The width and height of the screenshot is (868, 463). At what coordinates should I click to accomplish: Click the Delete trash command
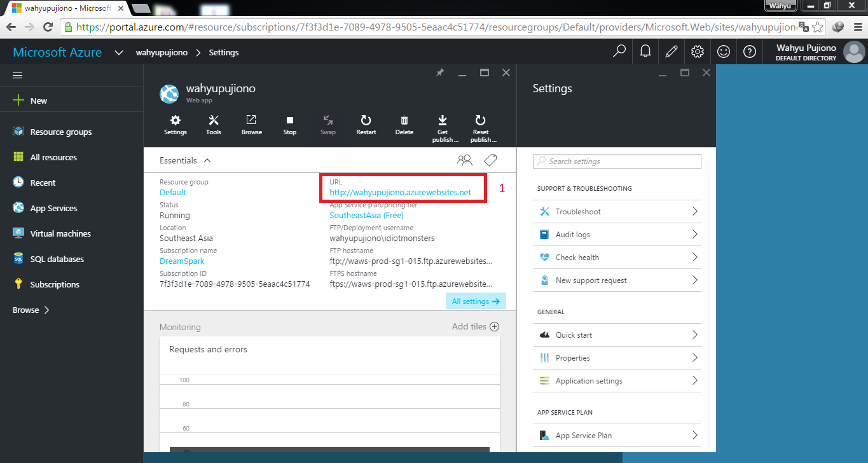pyautogui.click(x=404, y=125)
